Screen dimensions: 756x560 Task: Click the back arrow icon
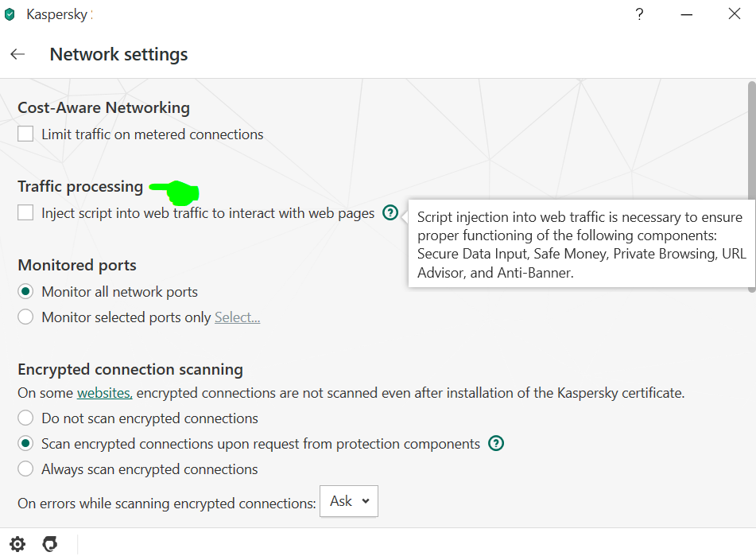point(17,54)
